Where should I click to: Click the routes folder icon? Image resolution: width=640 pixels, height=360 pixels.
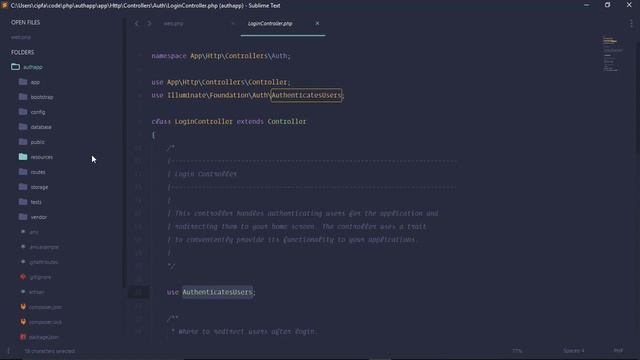pos(23,172)
